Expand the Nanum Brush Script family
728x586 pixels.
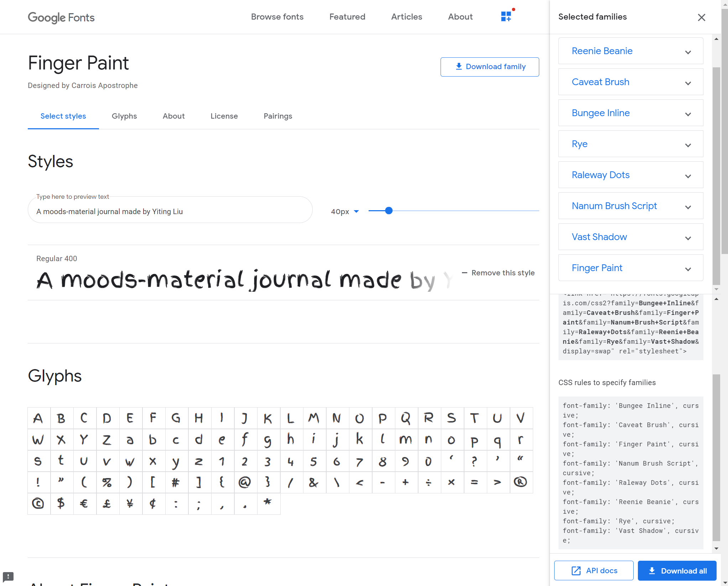(688, 207)
